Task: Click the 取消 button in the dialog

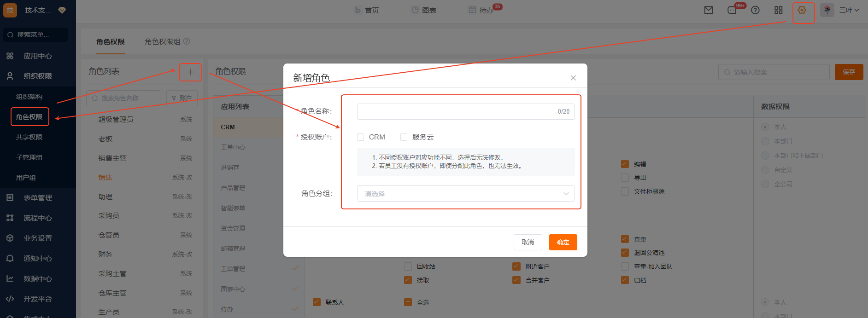Action: pos(528,242)
